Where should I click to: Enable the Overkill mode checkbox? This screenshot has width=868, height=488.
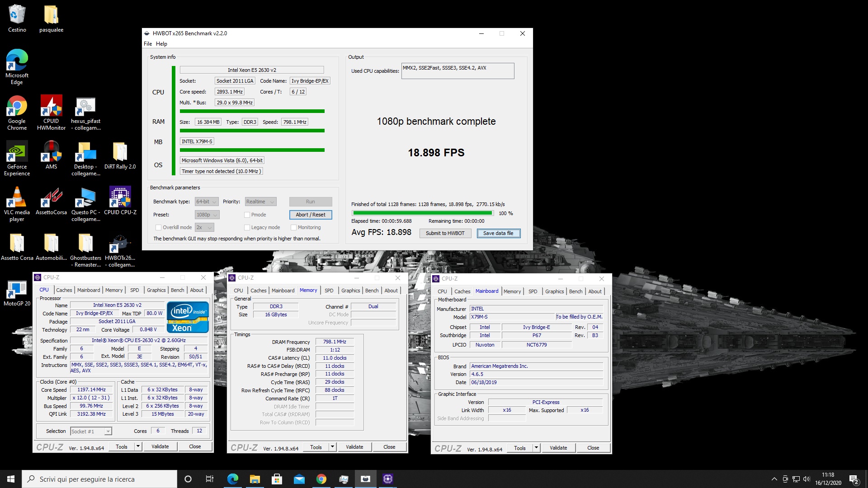158,227
